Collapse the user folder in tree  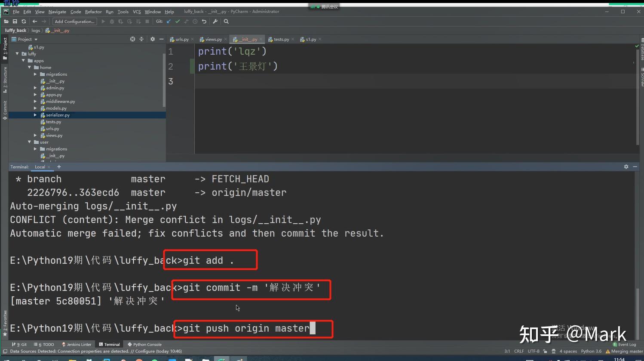point(29,142)
